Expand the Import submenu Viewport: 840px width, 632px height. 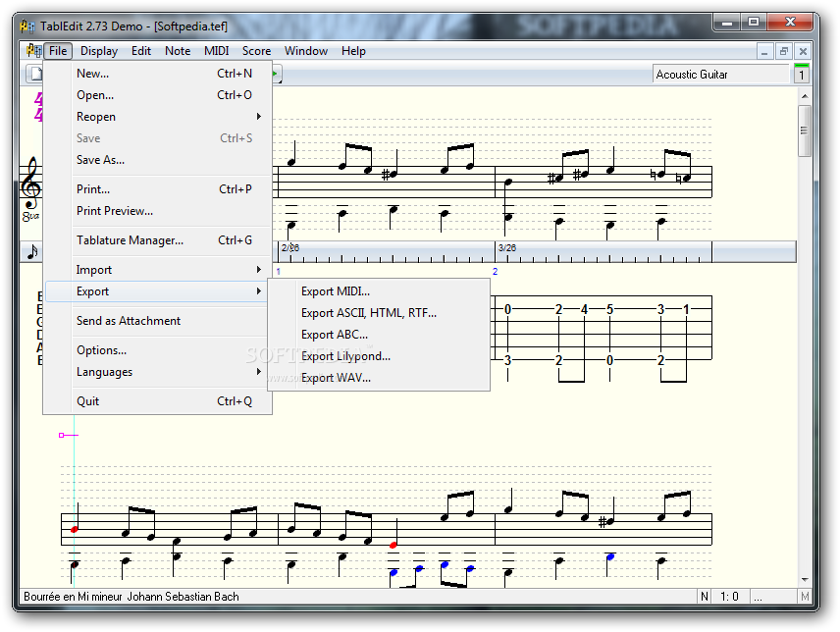[x=157, y=270]
